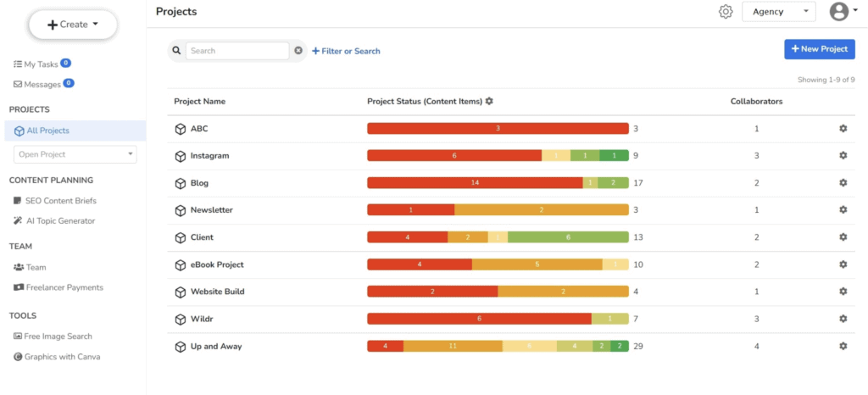Click the Up and Away project settings gear
The image size is (868, 395).
843,346
